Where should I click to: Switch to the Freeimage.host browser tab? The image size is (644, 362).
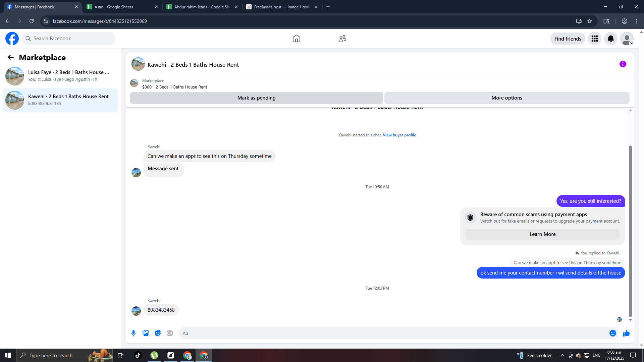(281, 7)
